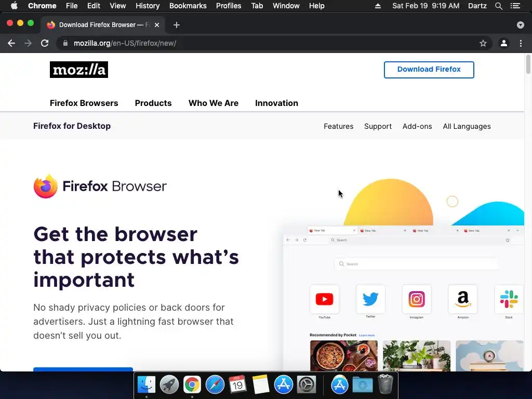Open the Add-ons link

417,126
